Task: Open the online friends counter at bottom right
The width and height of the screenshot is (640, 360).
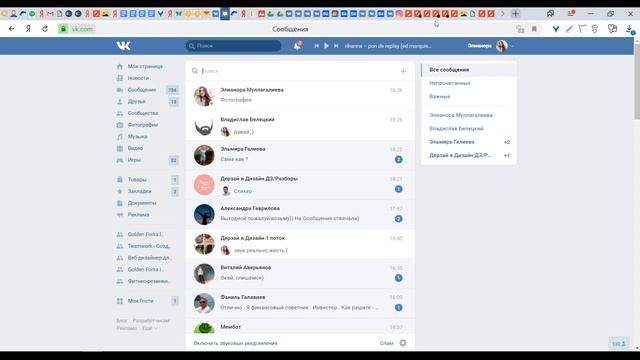Action: (619, 344)
